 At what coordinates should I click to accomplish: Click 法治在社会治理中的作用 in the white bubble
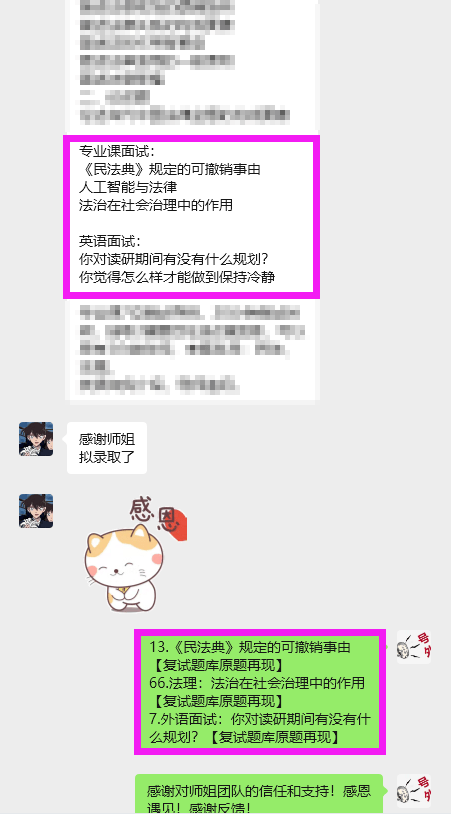(156, 205)
